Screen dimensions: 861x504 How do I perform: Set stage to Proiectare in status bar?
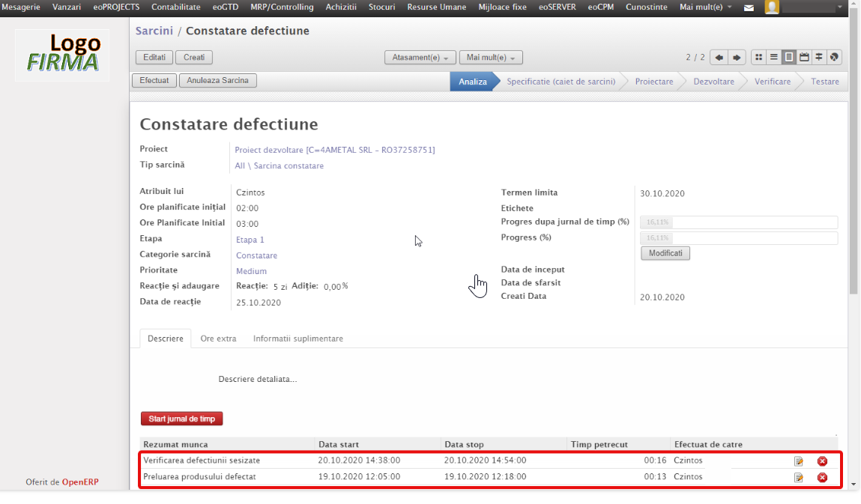(x=653, y=82)
